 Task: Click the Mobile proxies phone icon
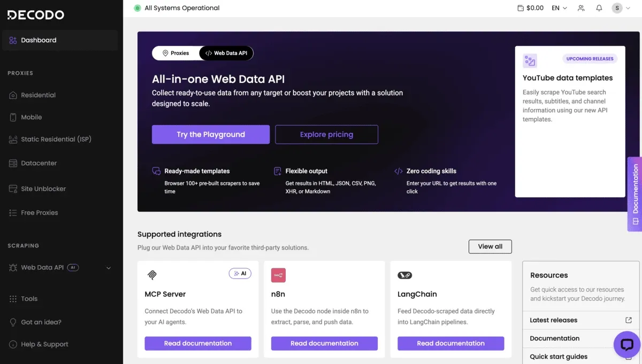point(13,117)
